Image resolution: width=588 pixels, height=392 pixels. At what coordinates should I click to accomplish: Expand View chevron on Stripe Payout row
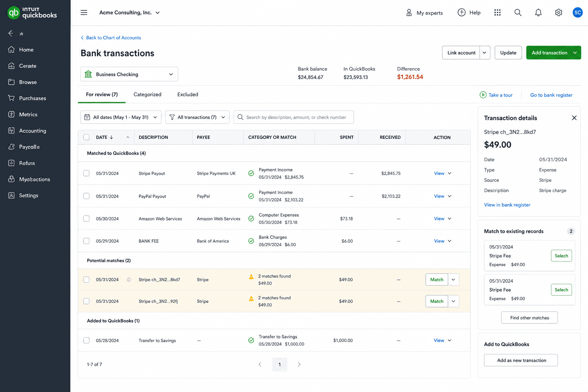450,173
